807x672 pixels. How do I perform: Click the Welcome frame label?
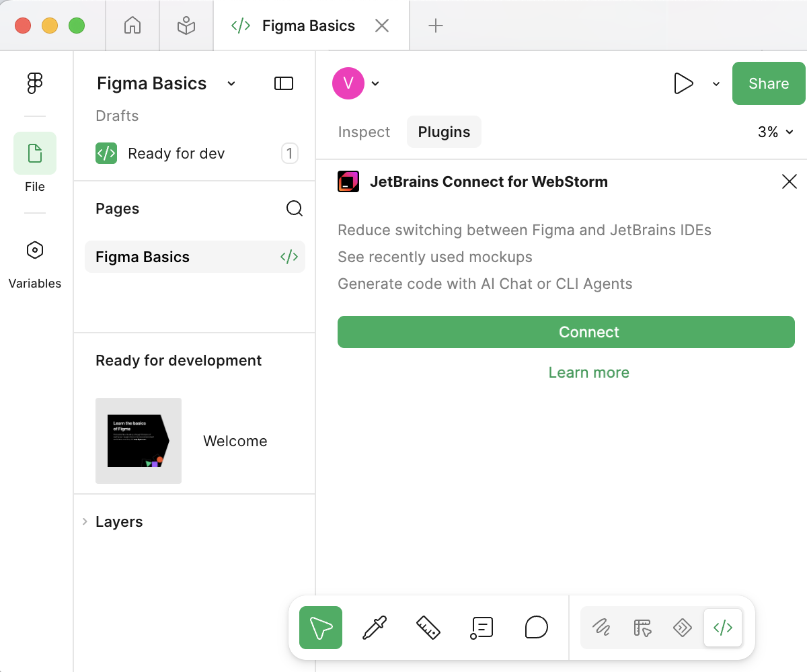click(235, 441)
